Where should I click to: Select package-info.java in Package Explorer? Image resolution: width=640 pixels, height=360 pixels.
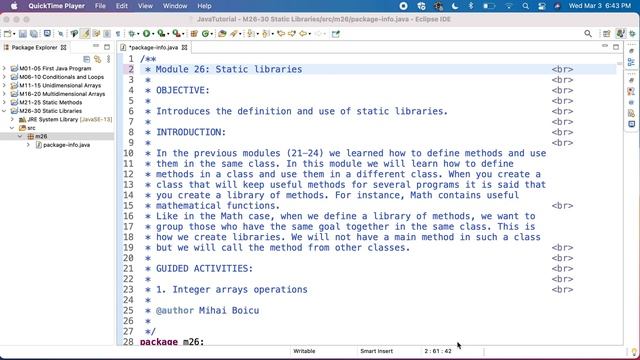[x=67, y=145]
